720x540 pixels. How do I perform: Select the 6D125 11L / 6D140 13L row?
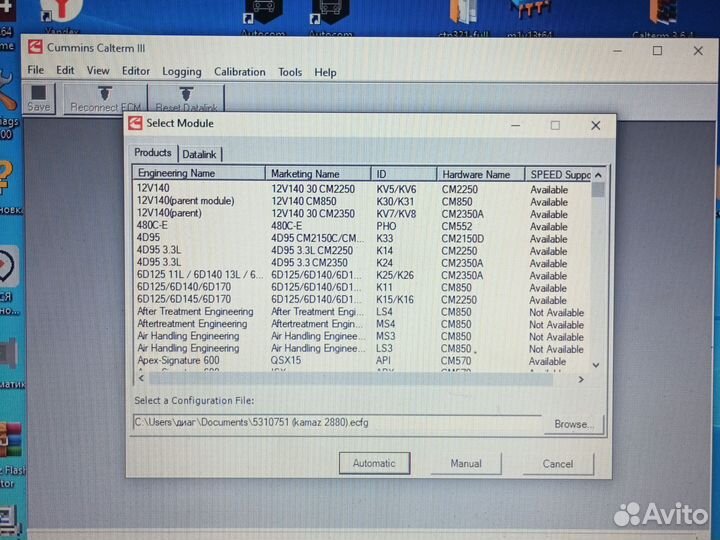coord(362,275)
